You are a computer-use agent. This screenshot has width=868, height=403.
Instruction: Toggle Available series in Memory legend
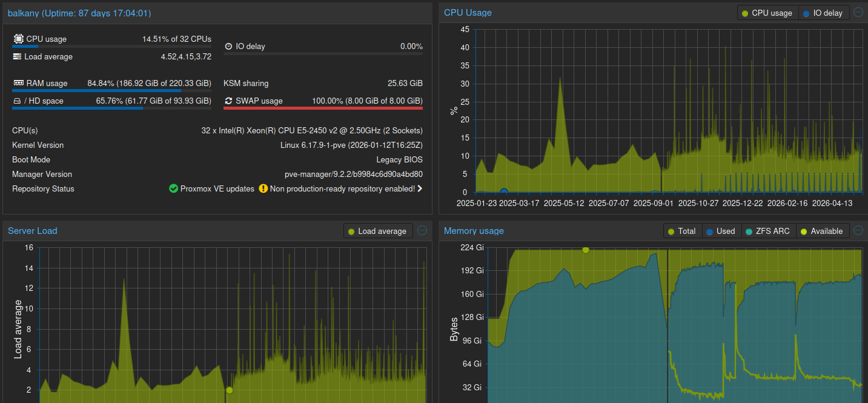coord(822,231)
